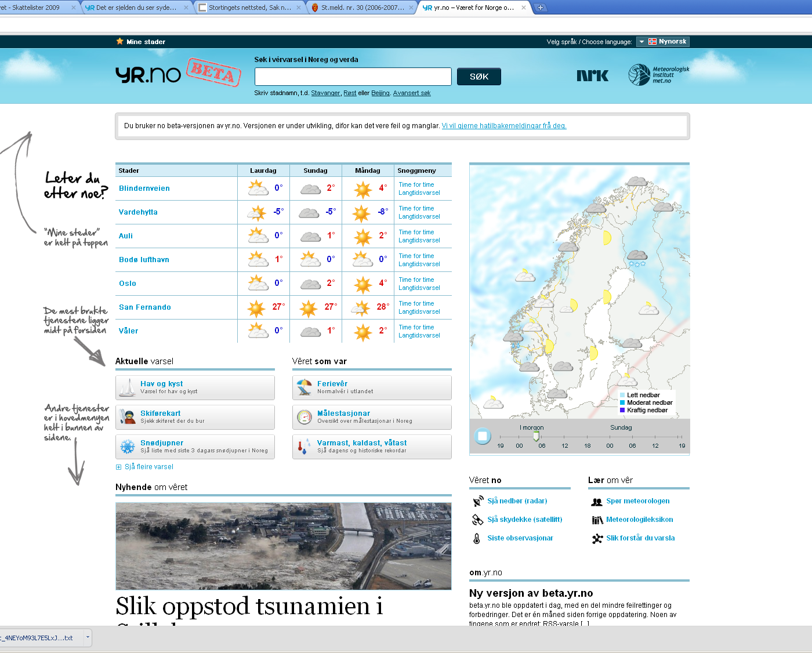Switch to Stortingets nettsted browser tab
Image resolution: width=812 pixels, height=653 pixels.
coord(249,8)
